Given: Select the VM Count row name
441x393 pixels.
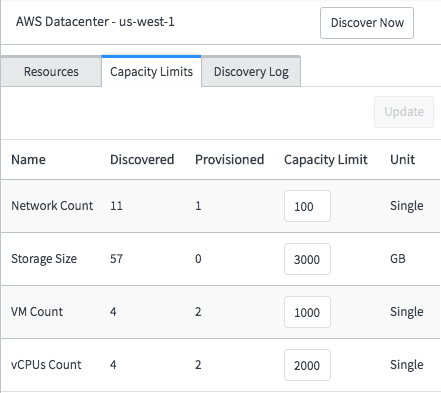Looking at the screenshot, I should (x=37, y=312).
